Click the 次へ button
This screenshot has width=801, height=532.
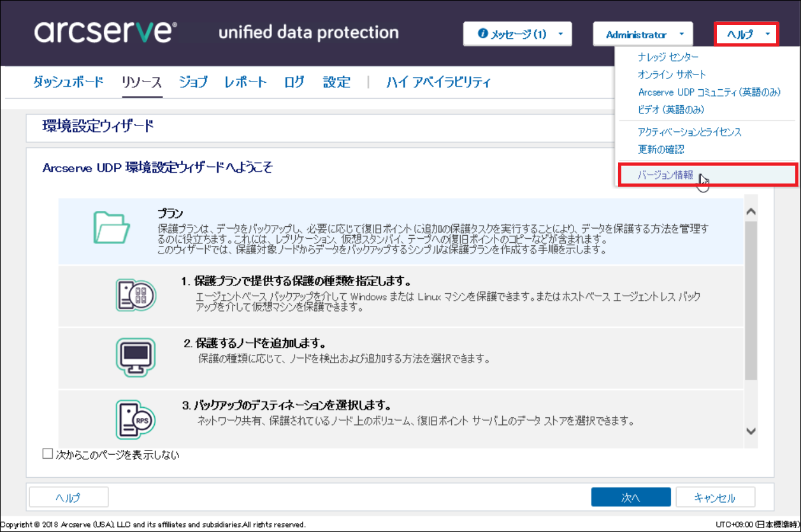[x=631, y=498]
